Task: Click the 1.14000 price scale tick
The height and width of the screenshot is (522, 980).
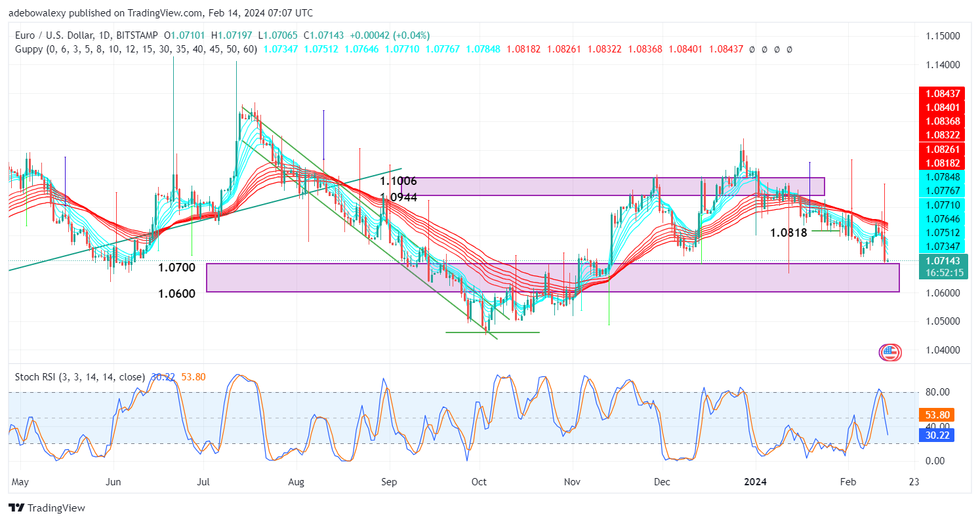Action: [943, 65]
